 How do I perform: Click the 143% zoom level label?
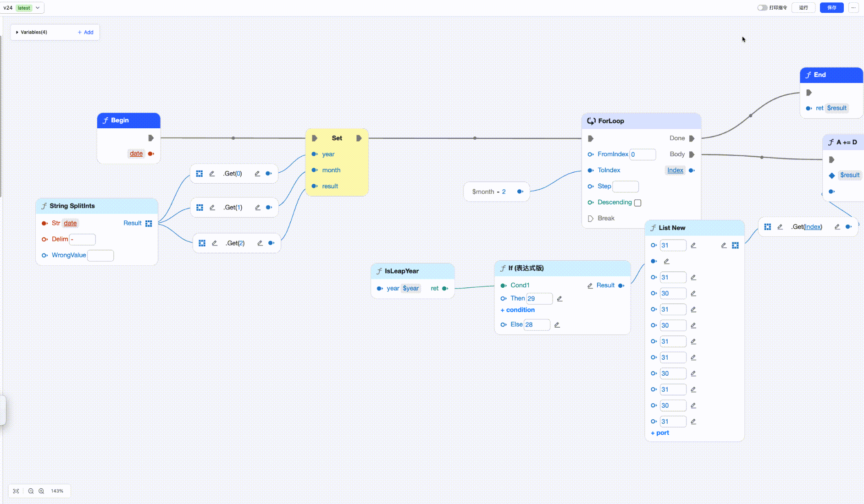(x=57, y=491)
